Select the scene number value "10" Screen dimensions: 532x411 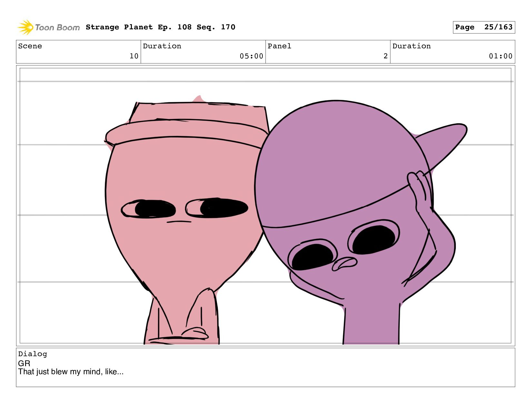point(134,56)
